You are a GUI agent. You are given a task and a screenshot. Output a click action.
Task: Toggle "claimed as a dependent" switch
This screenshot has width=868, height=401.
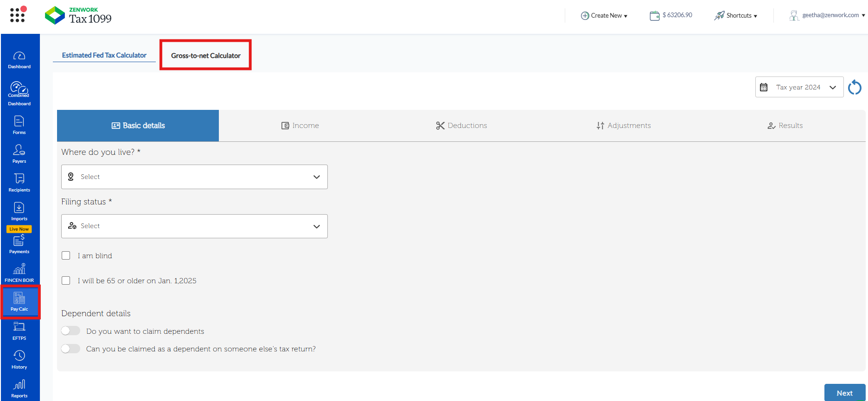[71, 349]
